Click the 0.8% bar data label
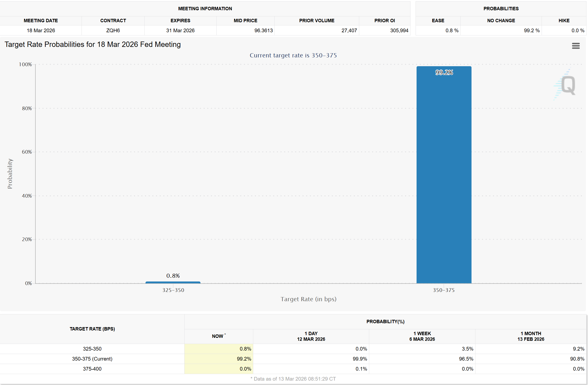The height and width of the screenshot is (385, 588). point(173,276)
